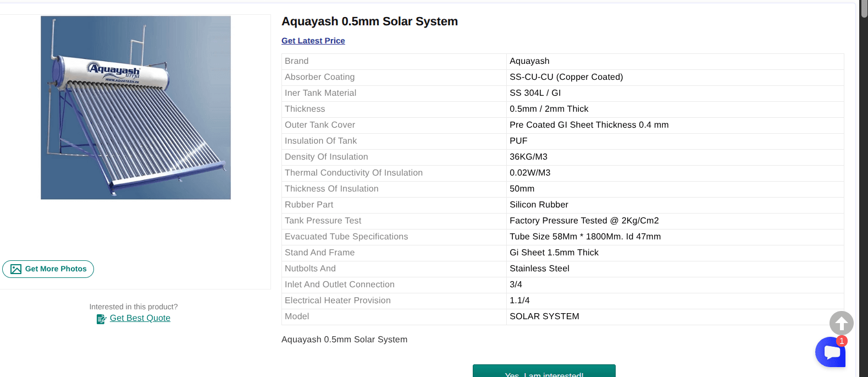Select the product title Aquayash 0.5mm Solar System

(x=369, y=21)
